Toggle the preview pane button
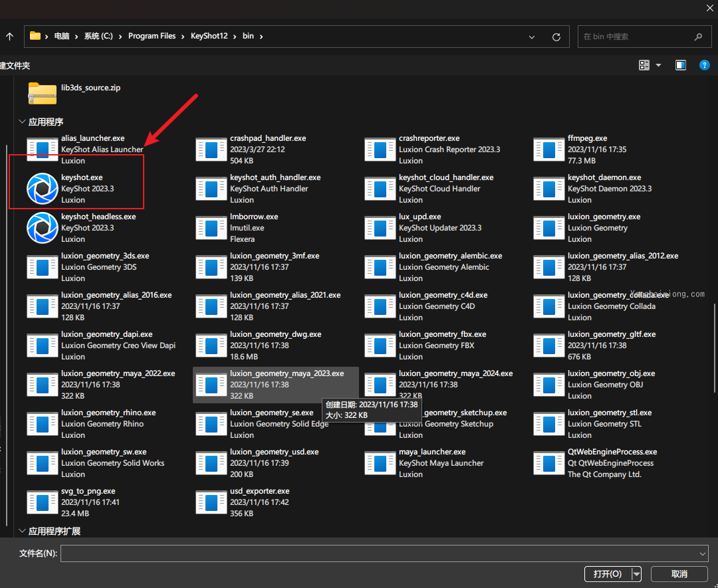 pyautogui.click(x=681, y=65)
